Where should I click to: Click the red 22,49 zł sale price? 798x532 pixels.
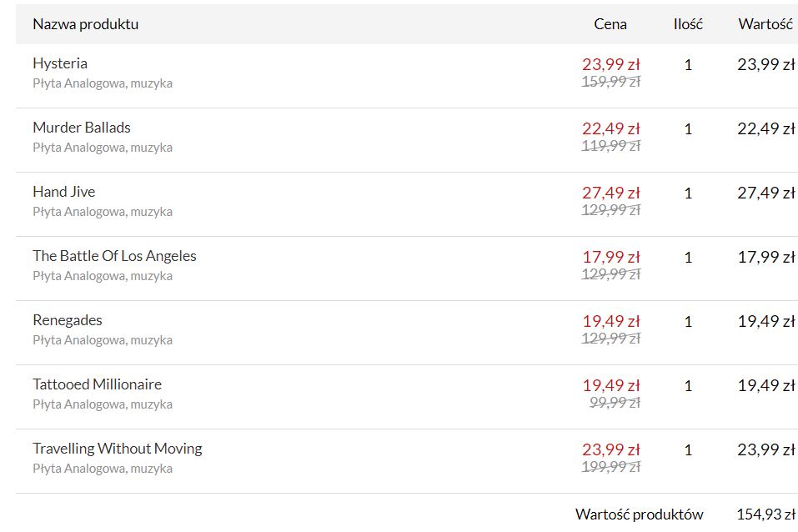click(610, 128)
